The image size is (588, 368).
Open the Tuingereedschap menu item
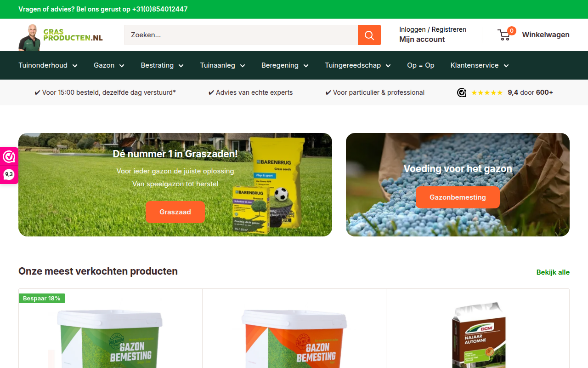[x=353, y=65]
